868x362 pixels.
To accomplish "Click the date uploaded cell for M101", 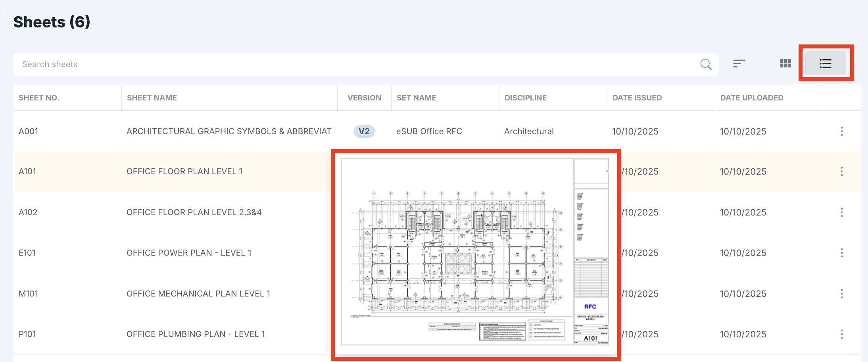I will [x=743, y=294].
